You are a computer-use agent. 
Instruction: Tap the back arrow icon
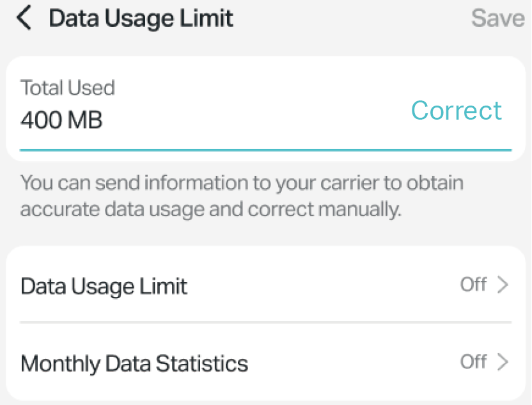pyautogui.click(x=24, y=18)
